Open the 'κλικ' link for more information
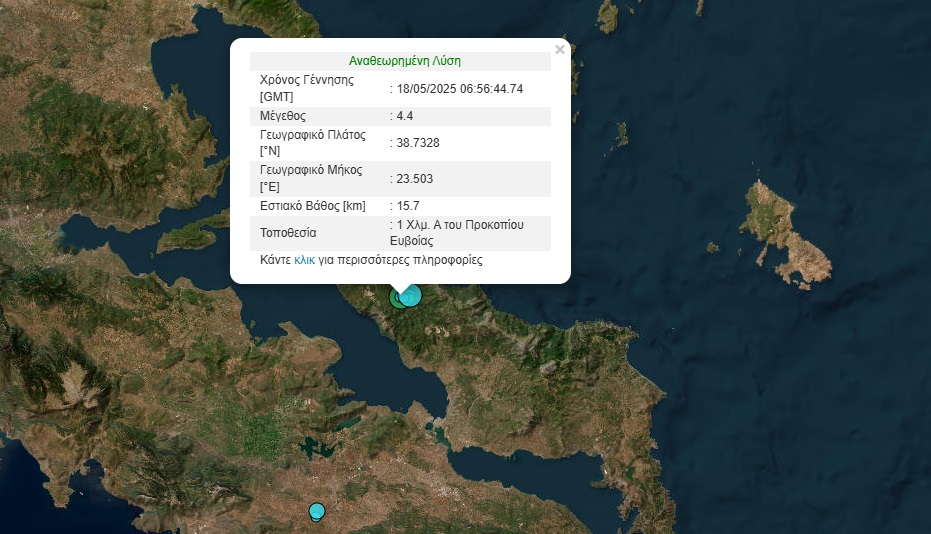 [x=305, y=260]
